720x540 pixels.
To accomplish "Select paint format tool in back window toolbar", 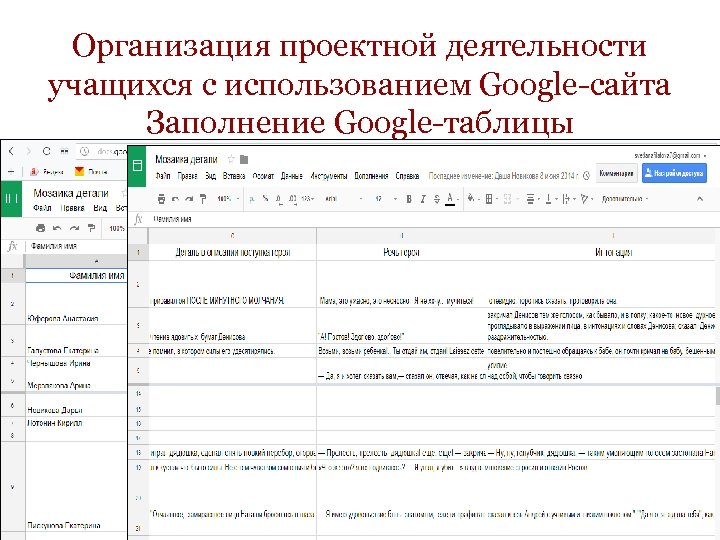I will coord(91,228).
